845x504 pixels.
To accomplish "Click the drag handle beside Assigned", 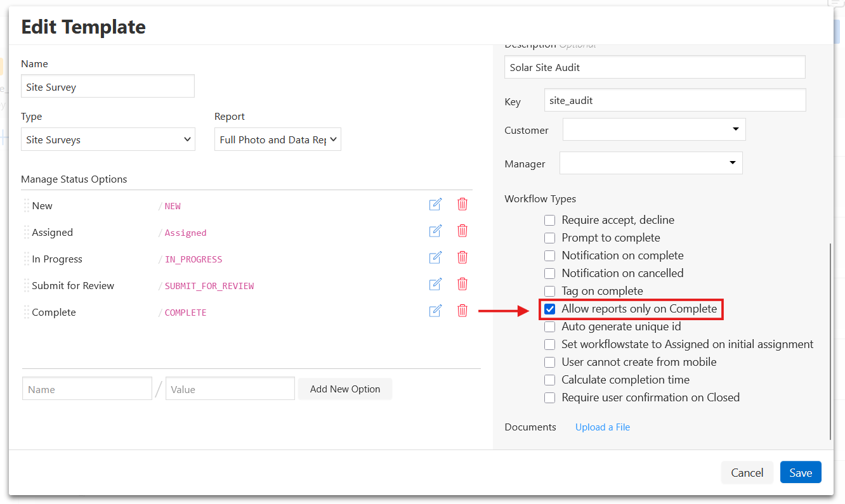I will point(27,232).
